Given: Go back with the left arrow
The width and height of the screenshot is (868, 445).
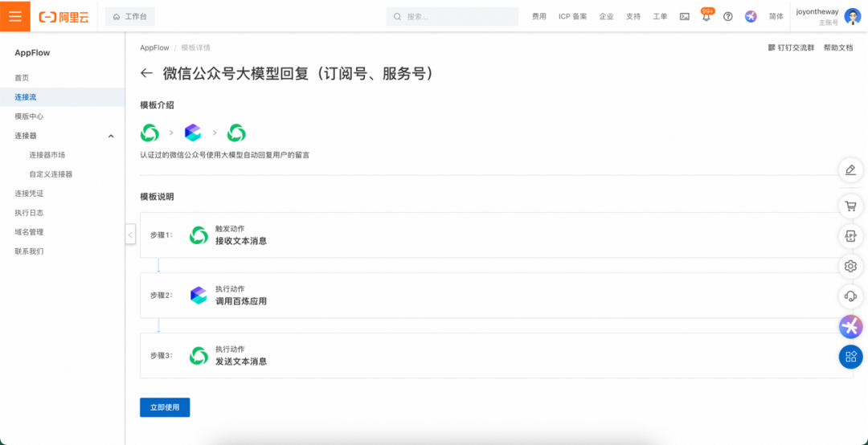Looking at the screenshot, I should (147, 74).
